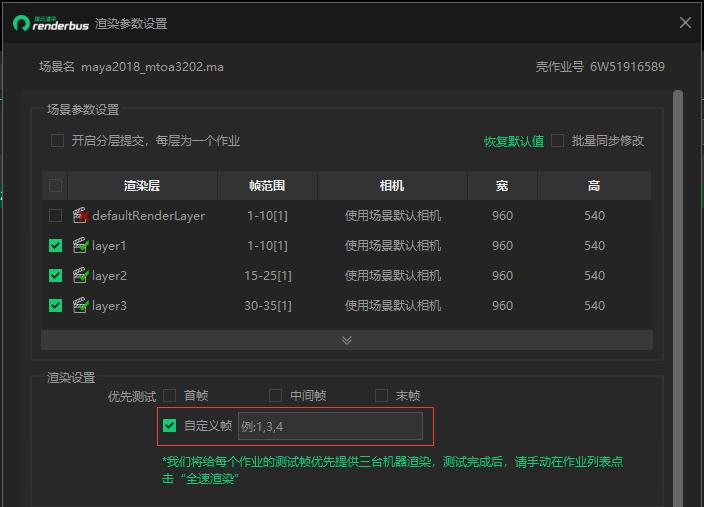Click the 渲染层 column header
Viewport: 704px width, 507px height.
coord(142,185)
